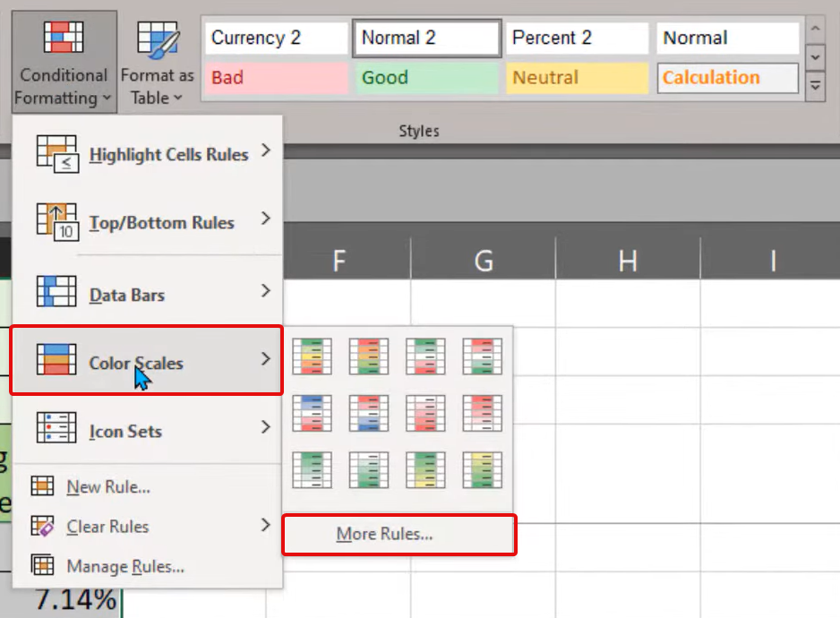Apply the Bad cell style
840x618 pixels.
[275, 78]
